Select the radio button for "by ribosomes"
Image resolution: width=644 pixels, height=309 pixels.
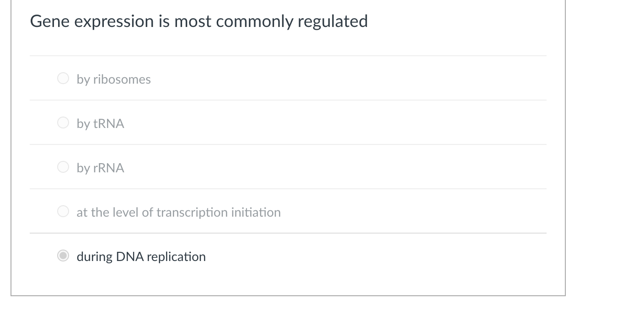coord(63,78)
